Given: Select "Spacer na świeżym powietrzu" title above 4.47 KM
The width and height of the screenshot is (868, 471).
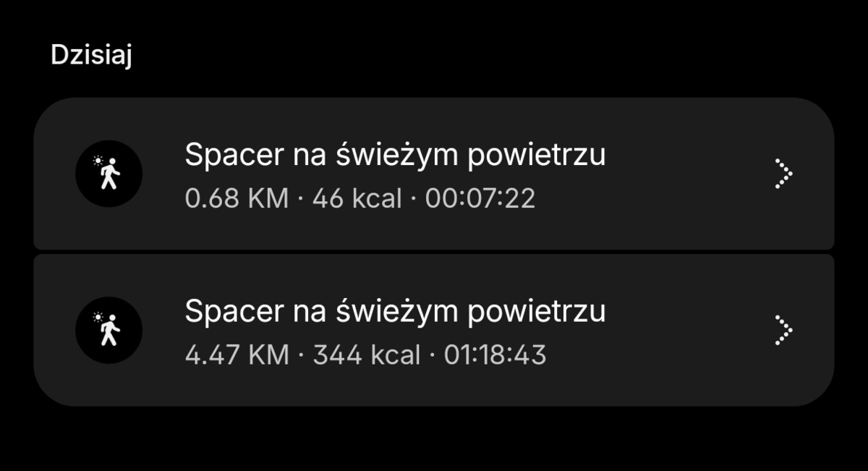Looking at the screenshot, I should pos(395,311).
